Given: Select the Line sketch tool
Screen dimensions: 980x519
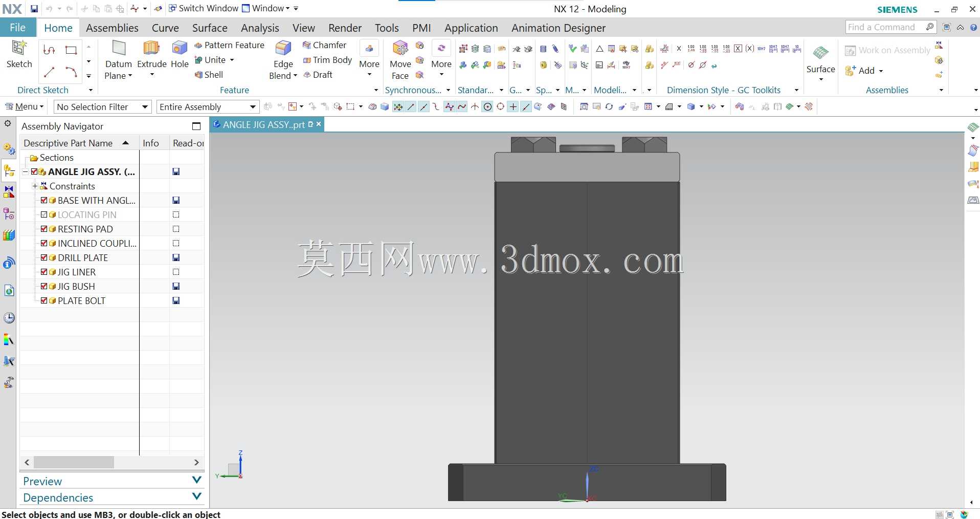Looking at the screenshot, I should point(49,72).
